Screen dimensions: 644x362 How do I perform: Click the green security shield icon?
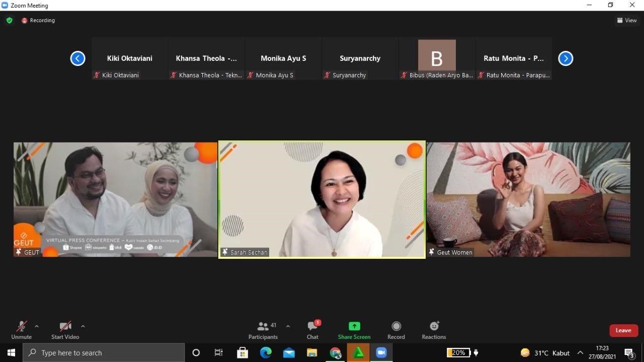tap(9, 20)
